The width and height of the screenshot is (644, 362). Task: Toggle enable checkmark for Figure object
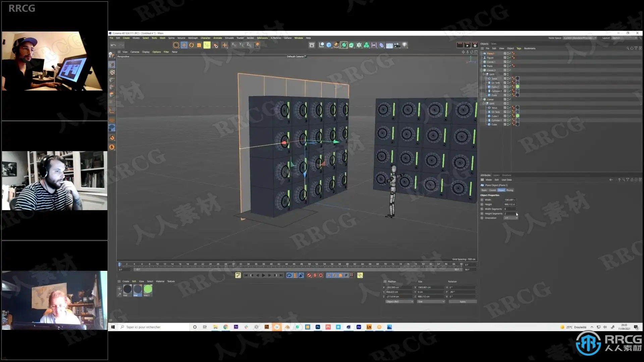510,58
